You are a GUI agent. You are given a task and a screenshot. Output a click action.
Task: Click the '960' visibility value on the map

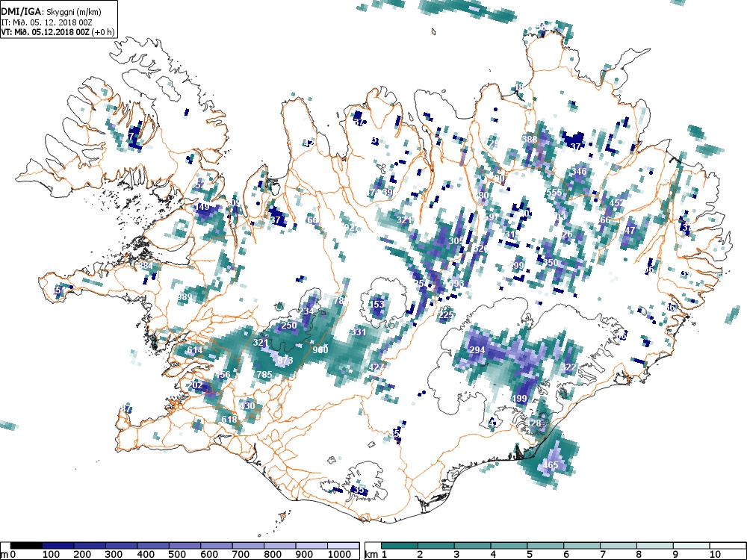[x=320, y=350]
